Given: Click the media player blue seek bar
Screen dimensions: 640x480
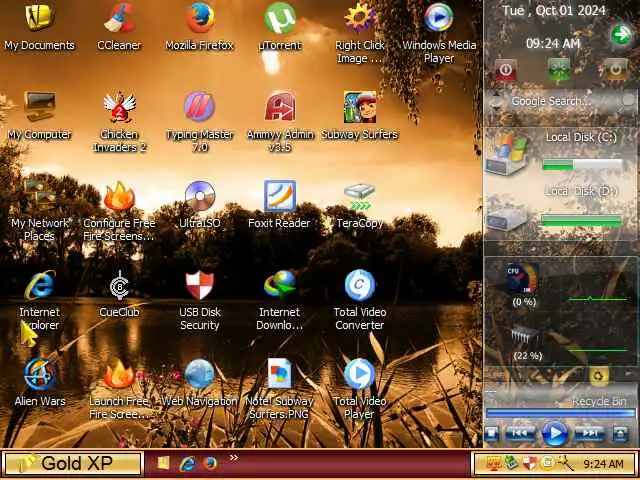Looking at the screenshot, I should pos(560,413).
